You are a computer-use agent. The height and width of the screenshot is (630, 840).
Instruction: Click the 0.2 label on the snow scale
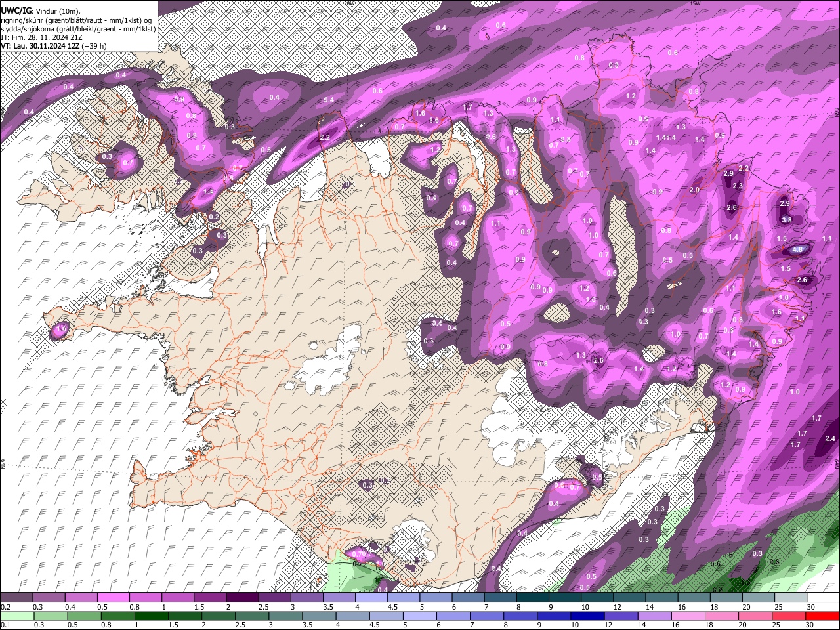coord(6,607)
